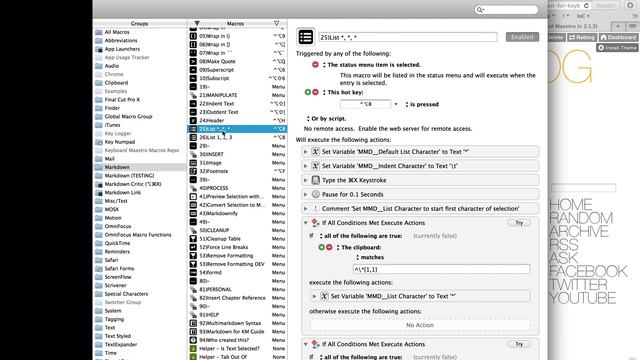Open YOUTUBE link in browser window
Viewport: 640px width, 360px height.
(582, 298)
